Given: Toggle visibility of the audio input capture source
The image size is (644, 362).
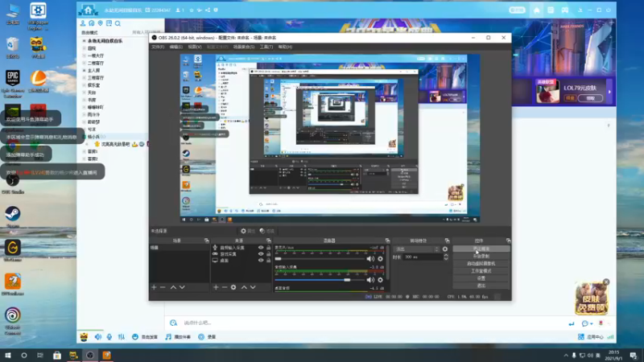Looking at the screenshot, I should coord(261,248).
